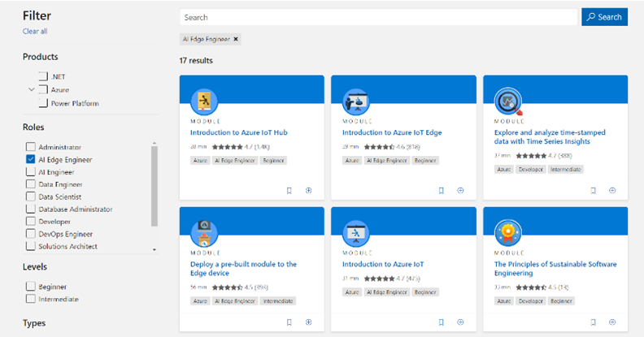Click the Roles list scroll-up arrow
Screen dimensions: 644x337
coord(154,144)
